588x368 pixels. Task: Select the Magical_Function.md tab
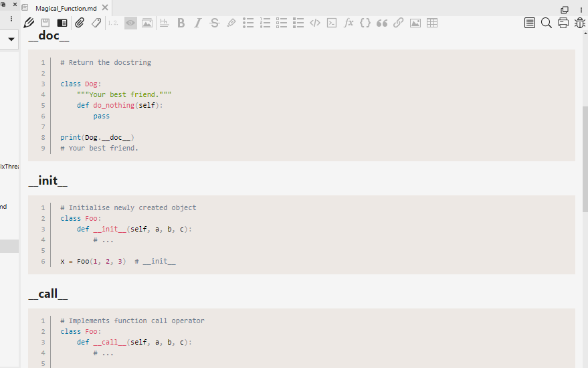click(x=66, y=8)
